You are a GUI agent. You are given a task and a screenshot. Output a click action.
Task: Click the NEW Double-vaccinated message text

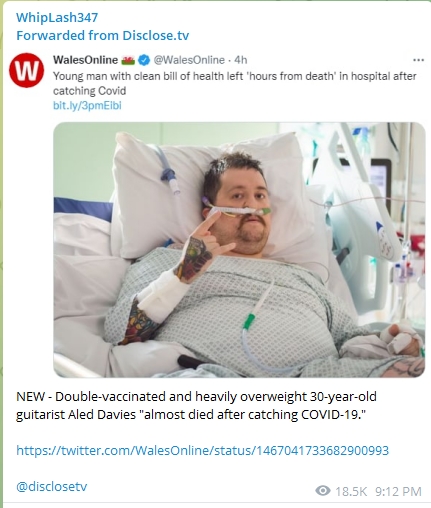pos(196,406)
